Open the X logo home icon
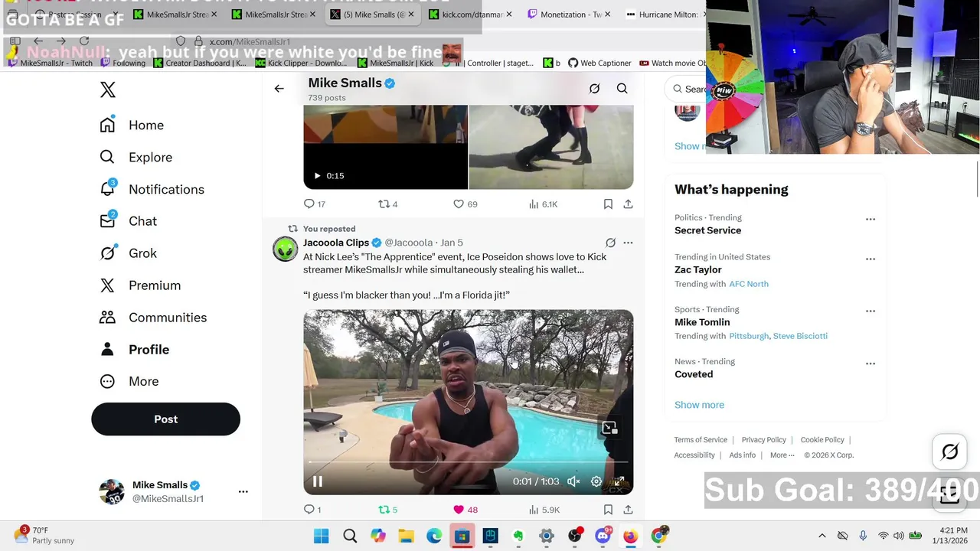This screenshot has width=980, height=551. point(108,90)
